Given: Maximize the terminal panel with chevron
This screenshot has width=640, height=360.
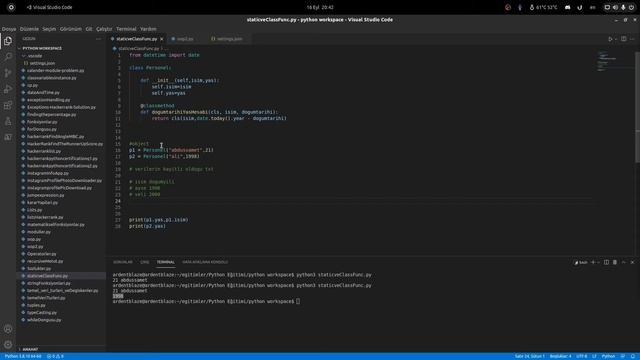Looking at the screenshot, I should point(624,262).
